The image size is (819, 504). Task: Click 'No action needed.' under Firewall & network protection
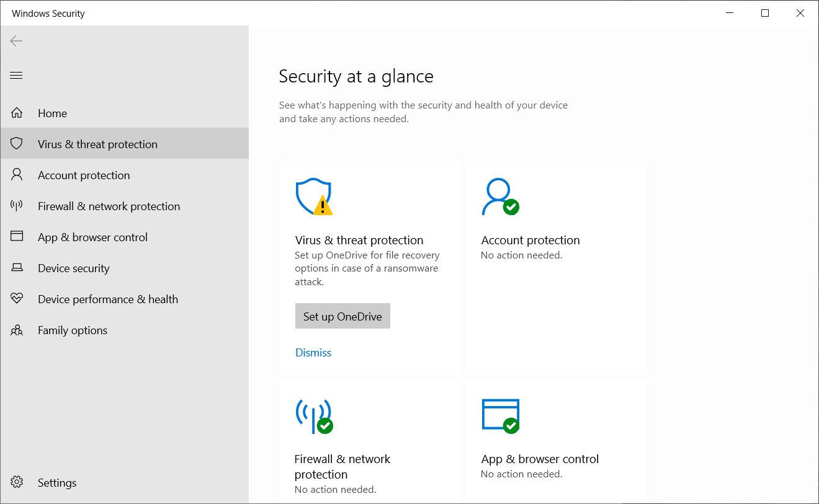pyautogui.click(x=336, y=489)
